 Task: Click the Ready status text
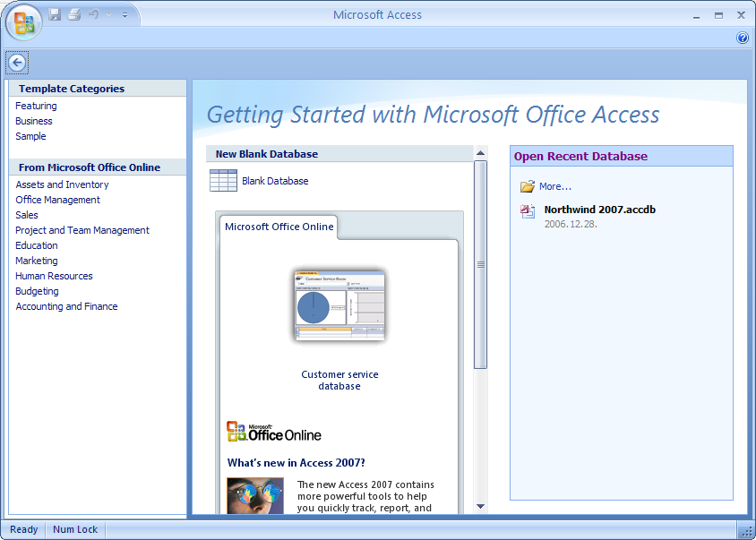23,529
